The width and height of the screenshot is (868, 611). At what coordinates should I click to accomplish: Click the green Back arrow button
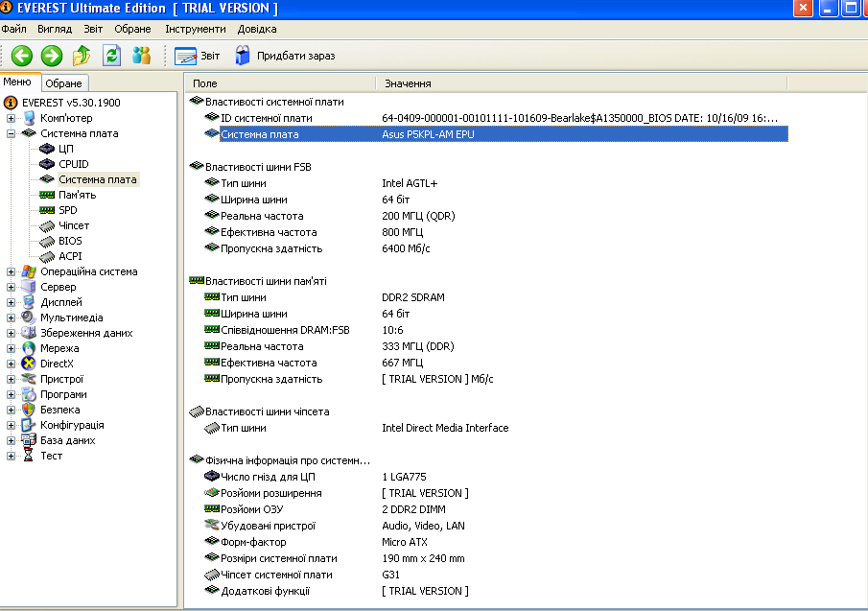point(22,56)
